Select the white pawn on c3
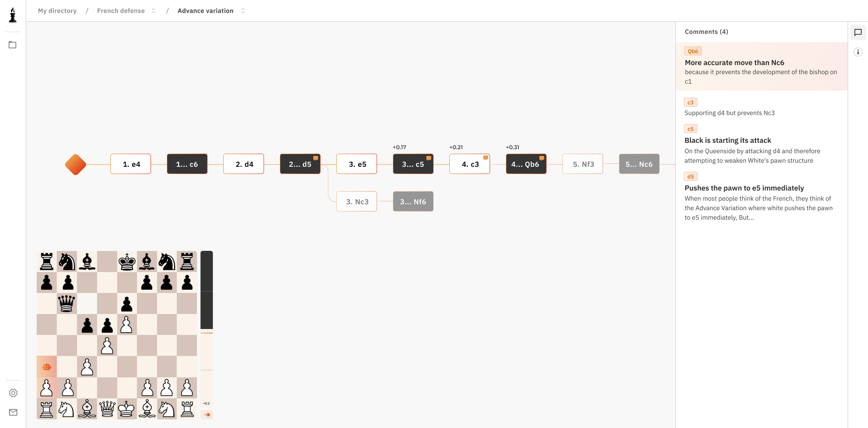868x428 pixels. point(87,367)
